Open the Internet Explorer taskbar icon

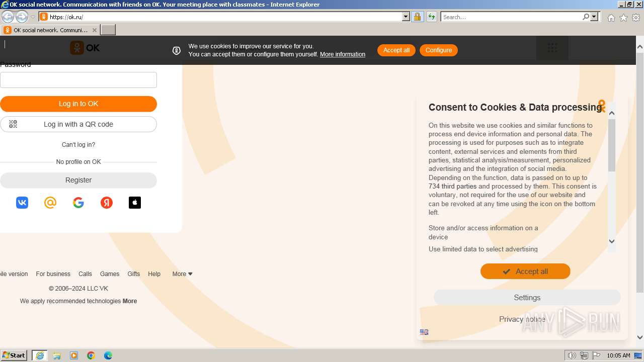pos(40,355)
